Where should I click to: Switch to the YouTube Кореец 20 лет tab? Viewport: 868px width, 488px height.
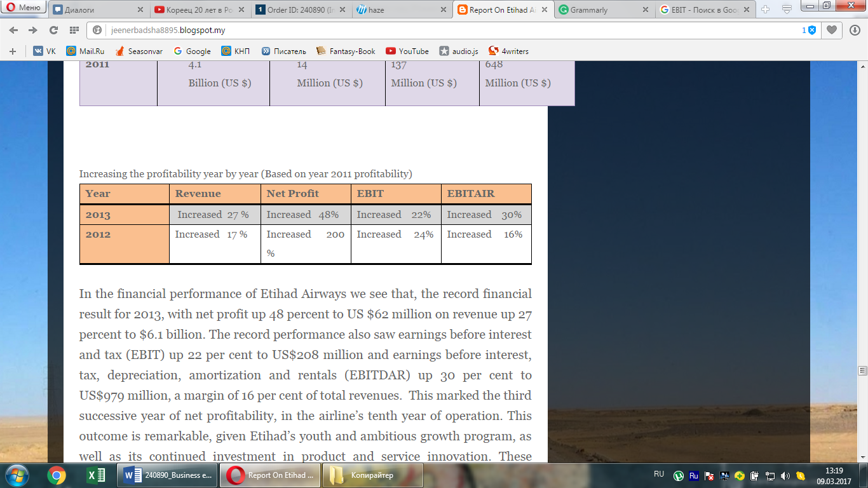coord(200,10)
